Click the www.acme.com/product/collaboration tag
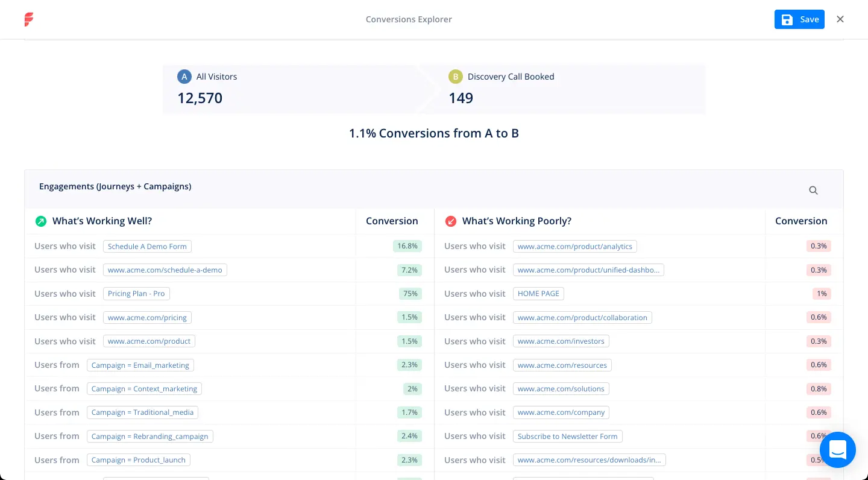This screenshot has height=480, width=868. pyautogui.click(x=582, y=317)
